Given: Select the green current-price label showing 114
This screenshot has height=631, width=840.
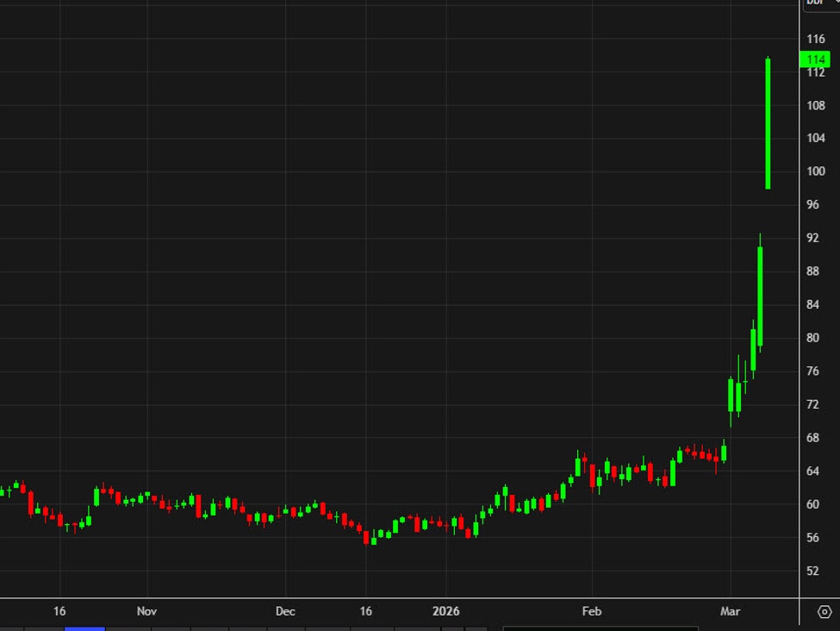Looking at the screenshot, I should (x=815, y=59).
